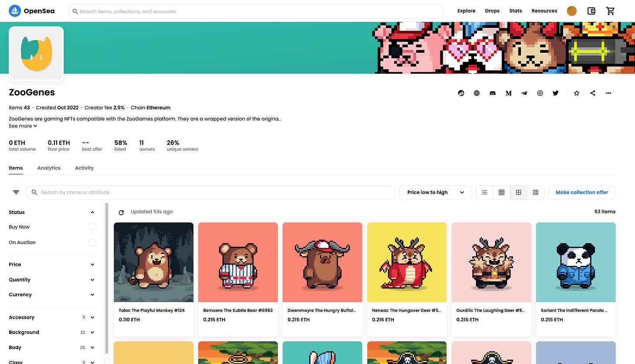635x364 pixels.
Task: Open the collection's Etherscan link icon
Action: (461, 93)
